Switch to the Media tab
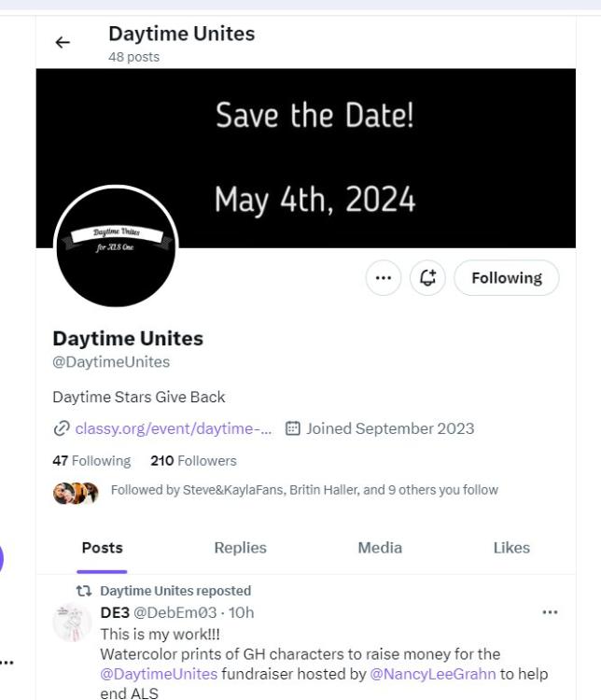This screenshot has width=601, height=700. click(380, 548)
